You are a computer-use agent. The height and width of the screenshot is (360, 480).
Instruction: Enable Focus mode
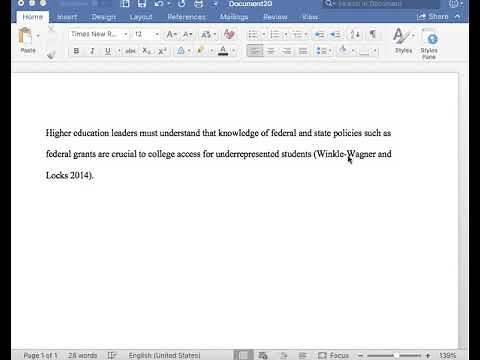[x=333, y=355]
